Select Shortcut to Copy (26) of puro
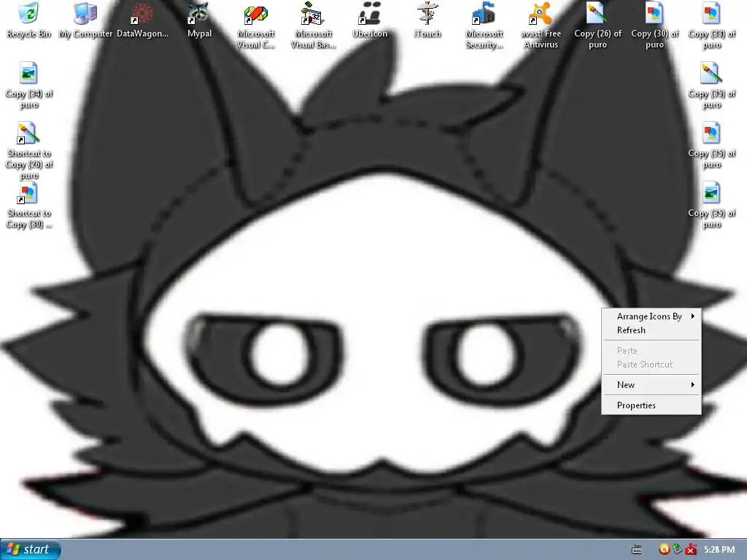The height and width of the screenshot is (560, 747). pyautogui.click(x=29, y=151)
